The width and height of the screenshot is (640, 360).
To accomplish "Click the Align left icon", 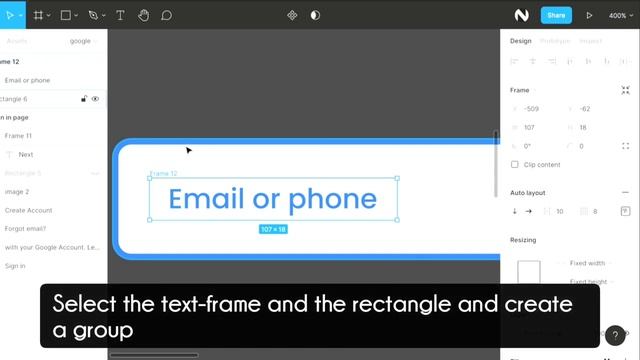I will pyautogui.click(x=514, y=61).
